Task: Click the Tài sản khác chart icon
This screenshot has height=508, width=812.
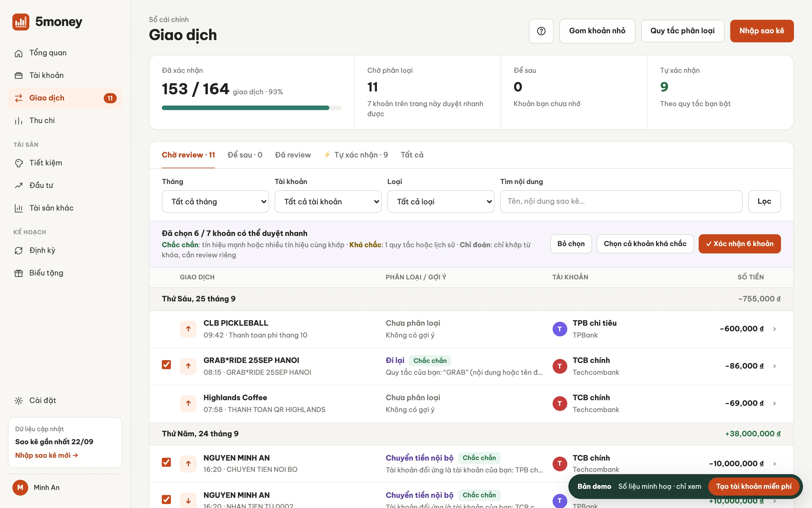Action: pyautogui.click(x=19, y=208)
